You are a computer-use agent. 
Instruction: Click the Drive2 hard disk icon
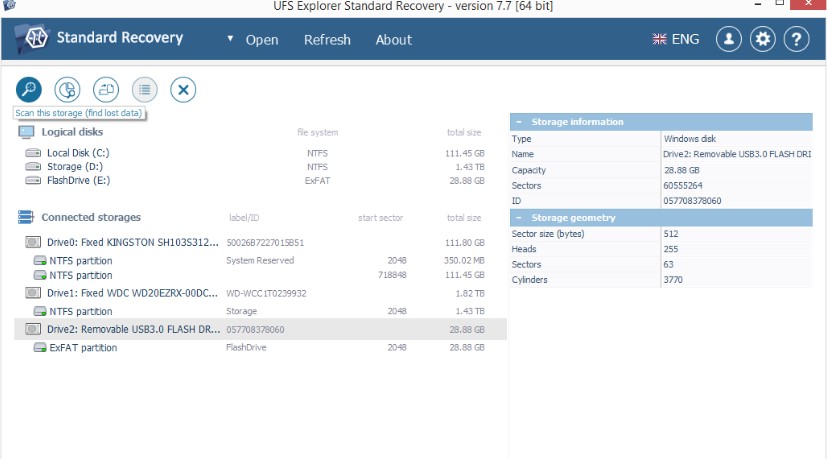tap(33, 329)
